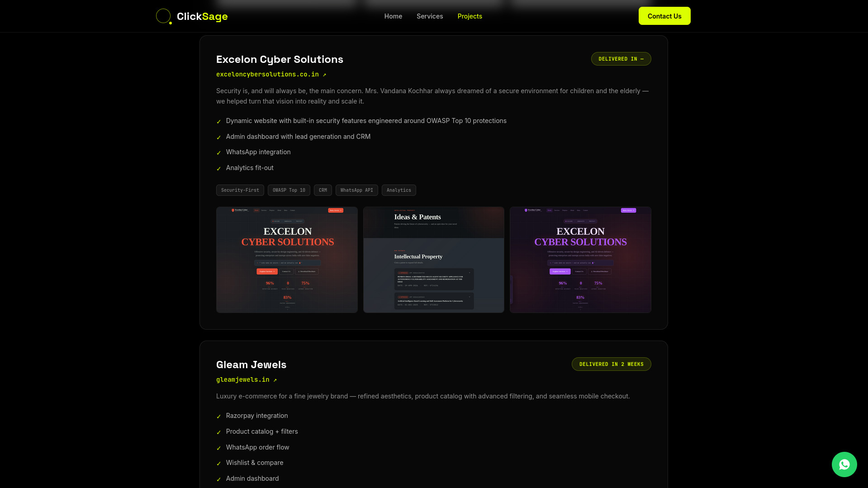The height and width of the screenshot is (488, 868).
Task: Click the 'Wishlist & compare' list item
Action: pyautogui.click(x=255, y=463)
